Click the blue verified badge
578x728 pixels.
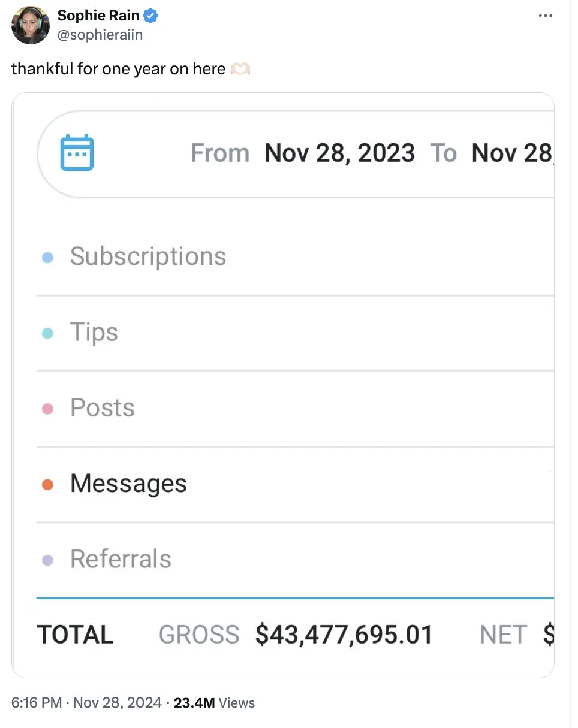point(151,17)
